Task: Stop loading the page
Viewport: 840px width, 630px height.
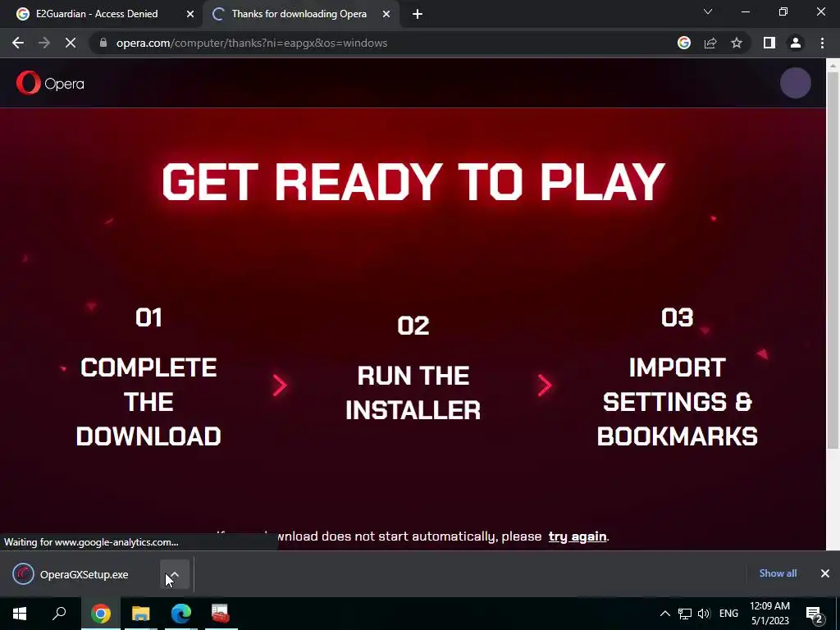Action: point(71,43)
